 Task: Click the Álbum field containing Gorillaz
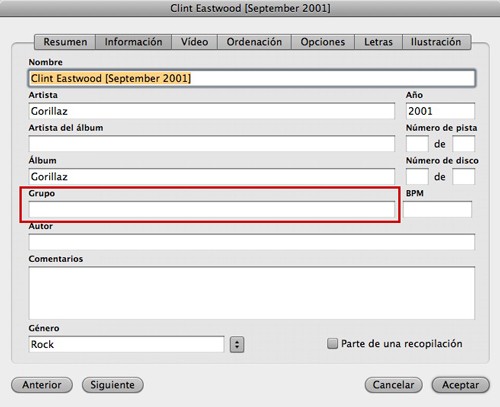[212, 177]
